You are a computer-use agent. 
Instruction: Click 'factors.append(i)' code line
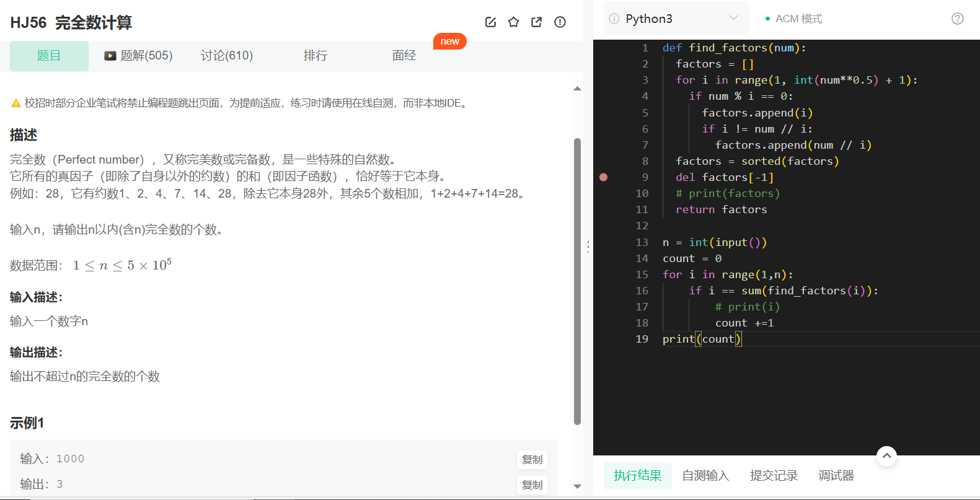click(757, 113)
